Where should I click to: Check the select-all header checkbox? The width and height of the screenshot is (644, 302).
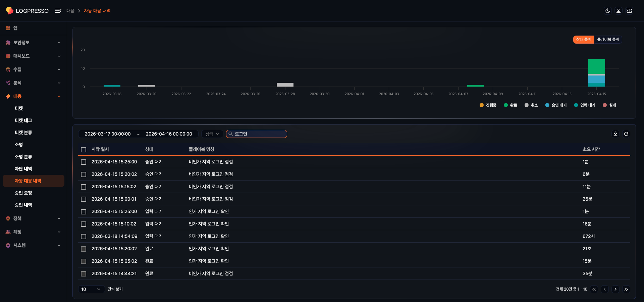tap(84, 150)
